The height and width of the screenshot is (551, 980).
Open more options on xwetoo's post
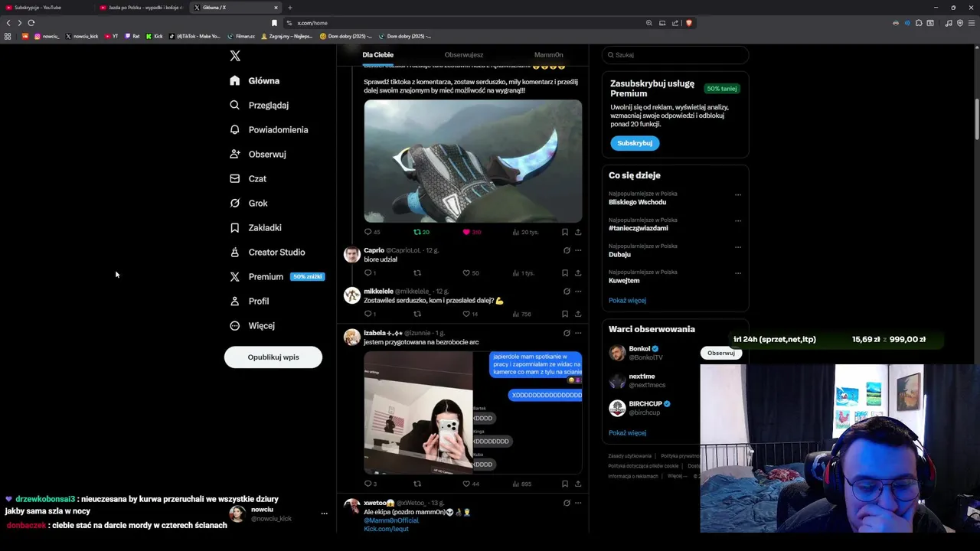(x=578, y=503)
